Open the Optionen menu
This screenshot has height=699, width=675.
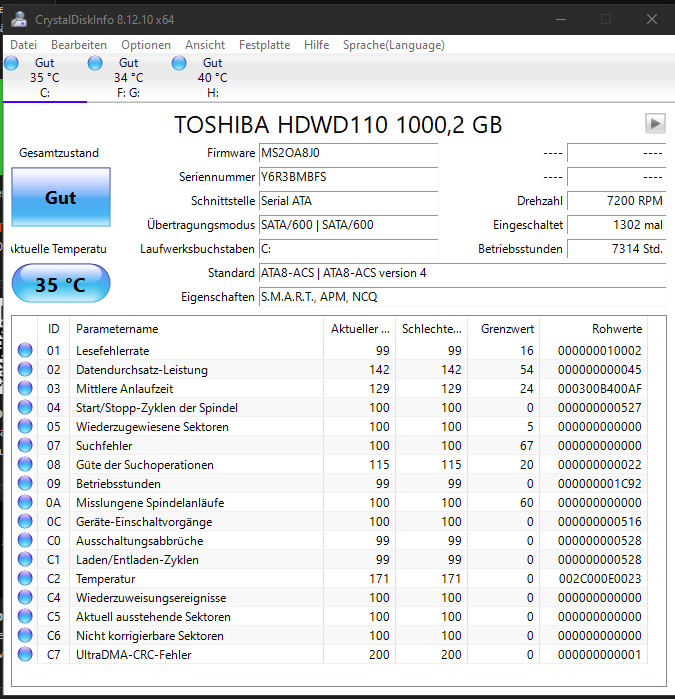(146, 45)
